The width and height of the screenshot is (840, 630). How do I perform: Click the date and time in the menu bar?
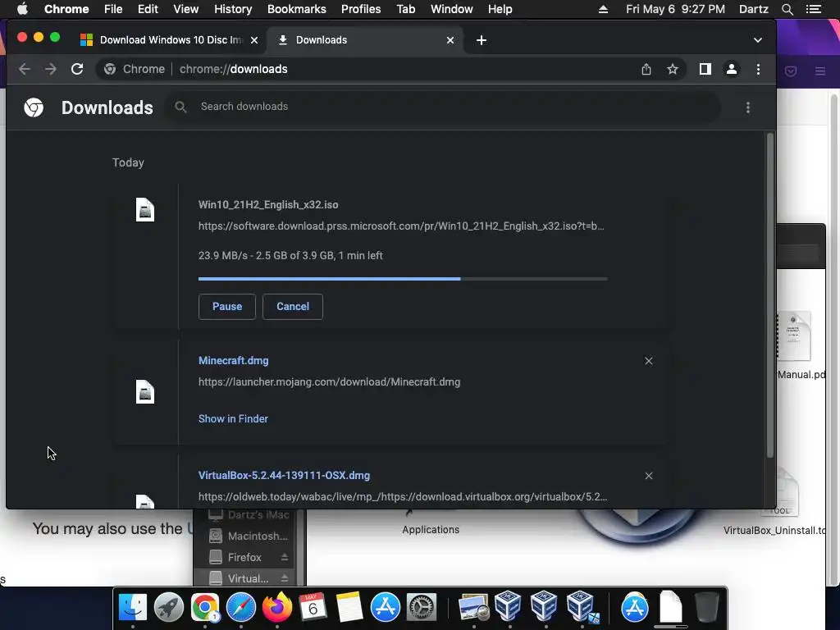pyautogui.click(x=675, y=9)
